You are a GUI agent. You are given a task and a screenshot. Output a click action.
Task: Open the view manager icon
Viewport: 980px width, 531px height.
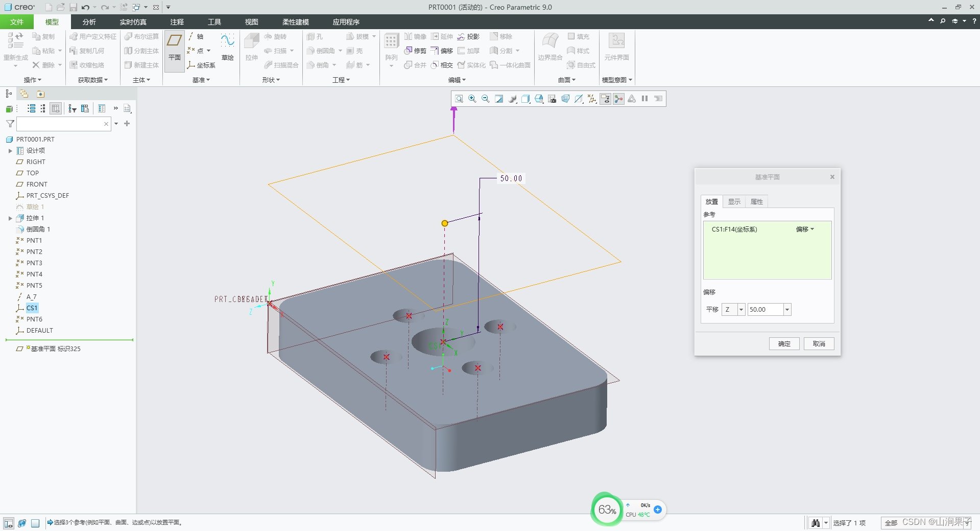point(552,99)
